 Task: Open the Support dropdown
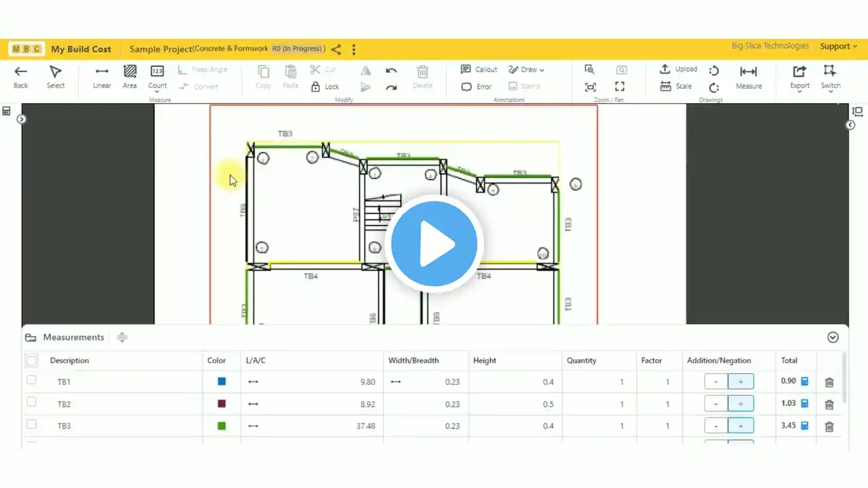tap(839, 46)
